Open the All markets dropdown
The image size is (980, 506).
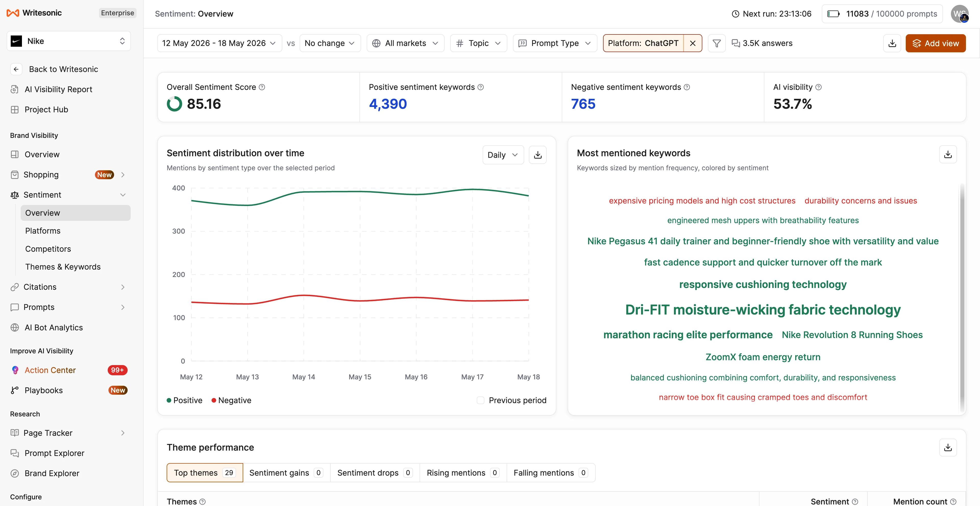405,43
